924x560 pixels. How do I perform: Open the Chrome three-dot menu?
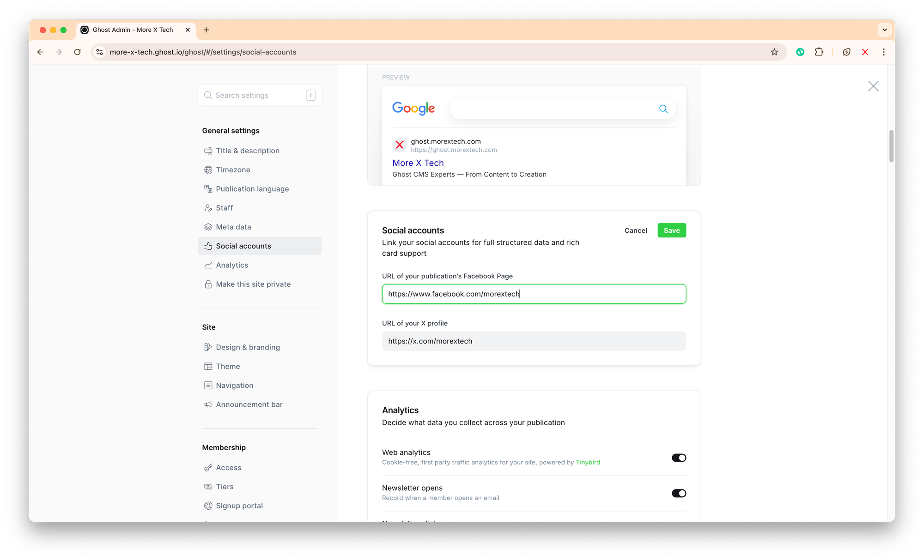(883, 52)
